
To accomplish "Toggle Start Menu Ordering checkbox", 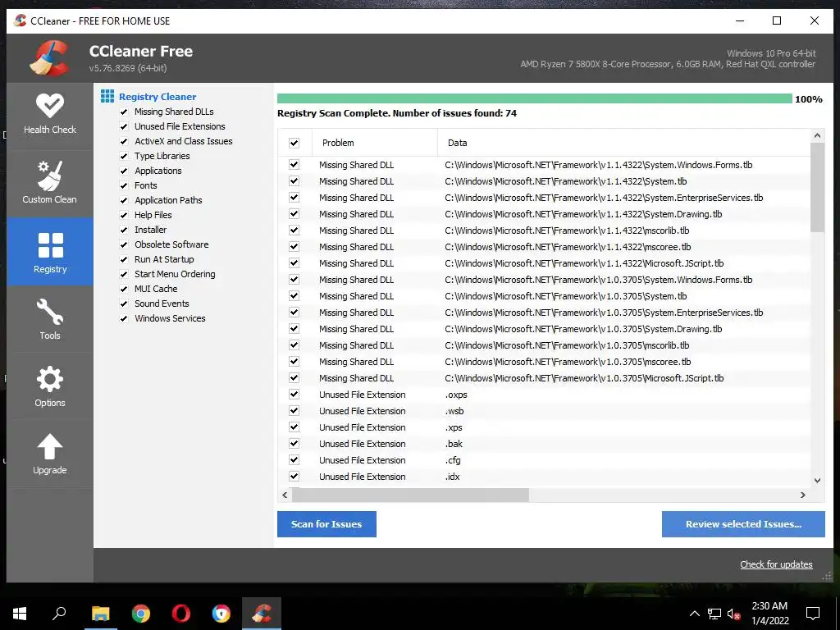I will pos(124,274).
